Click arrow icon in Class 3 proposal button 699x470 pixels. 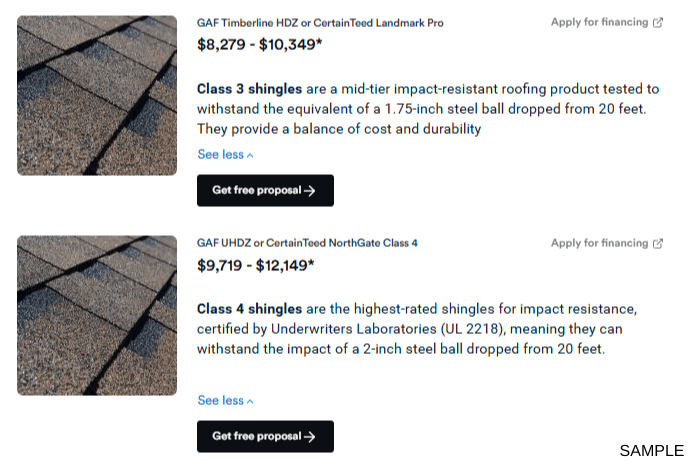click(310, 190)
